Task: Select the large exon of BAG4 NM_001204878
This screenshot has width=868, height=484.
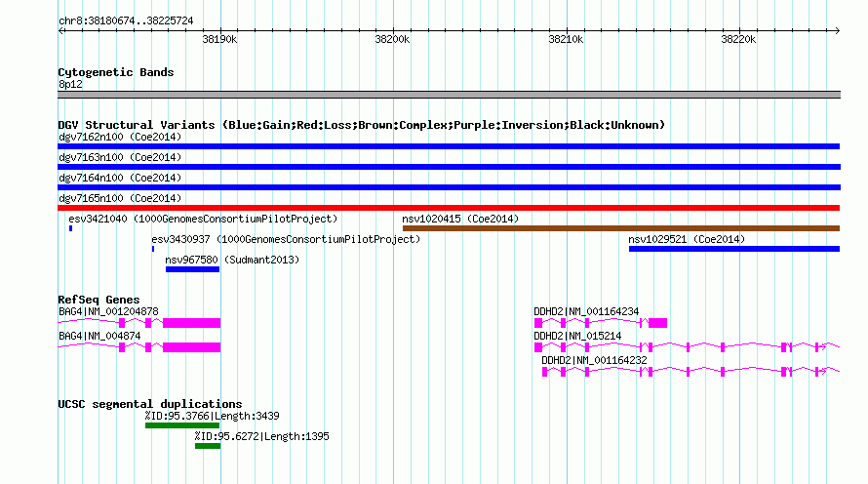Action: [x=191, y=323]
